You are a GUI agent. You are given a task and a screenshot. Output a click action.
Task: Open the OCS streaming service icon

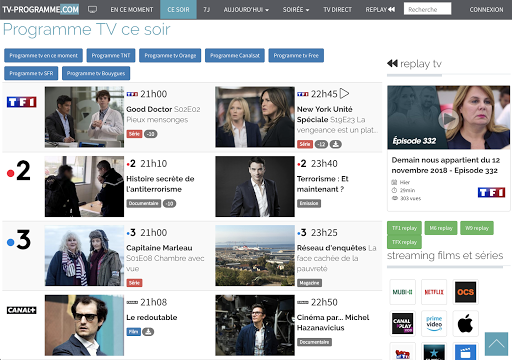click(x=465, y=292)
